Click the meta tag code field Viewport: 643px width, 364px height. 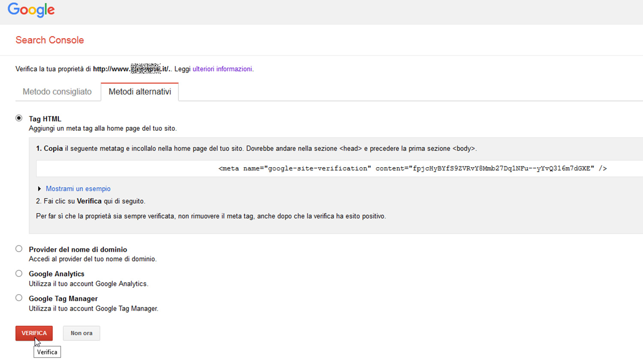(340, 168)
